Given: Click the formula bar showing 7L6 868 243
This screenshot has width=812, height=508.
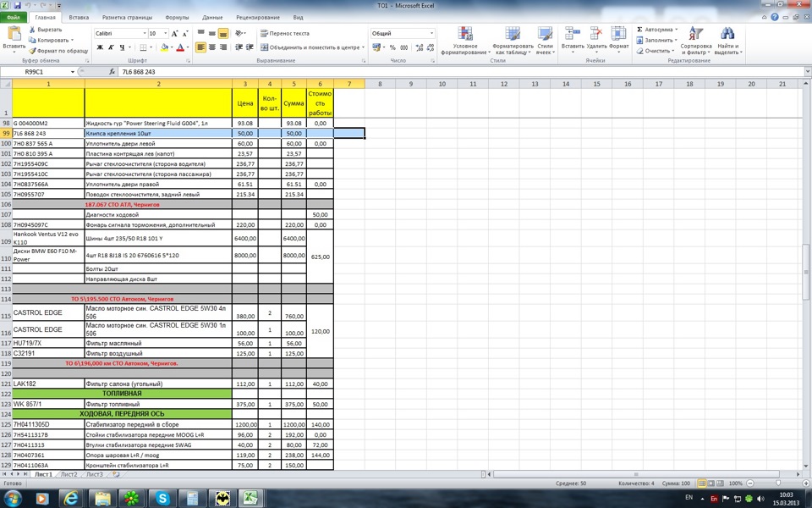Looking at the screenshot, I should pos(461,72).
